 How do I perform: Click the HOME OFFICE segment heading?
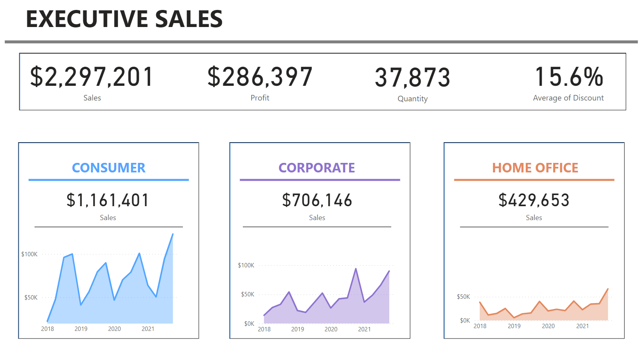[x=535, y=168]
